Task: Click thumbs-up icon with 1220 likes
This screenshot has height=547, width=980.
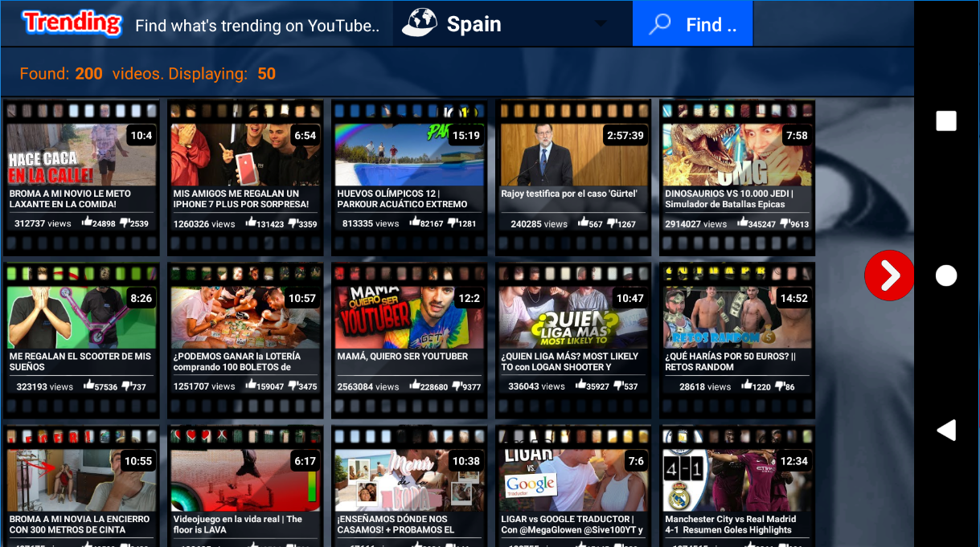Action: tap(747, 385)
